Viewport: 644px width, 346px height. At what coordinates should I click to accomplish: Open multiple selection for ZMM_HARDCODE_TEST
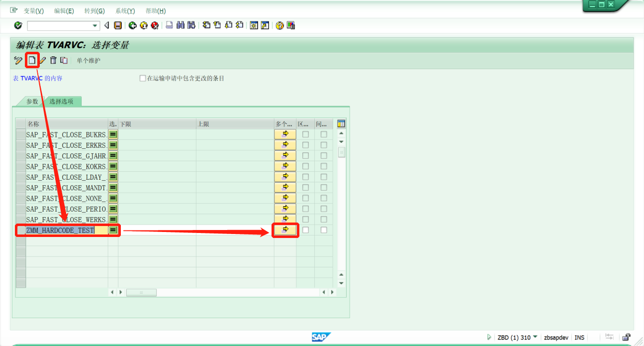point(285,230)
